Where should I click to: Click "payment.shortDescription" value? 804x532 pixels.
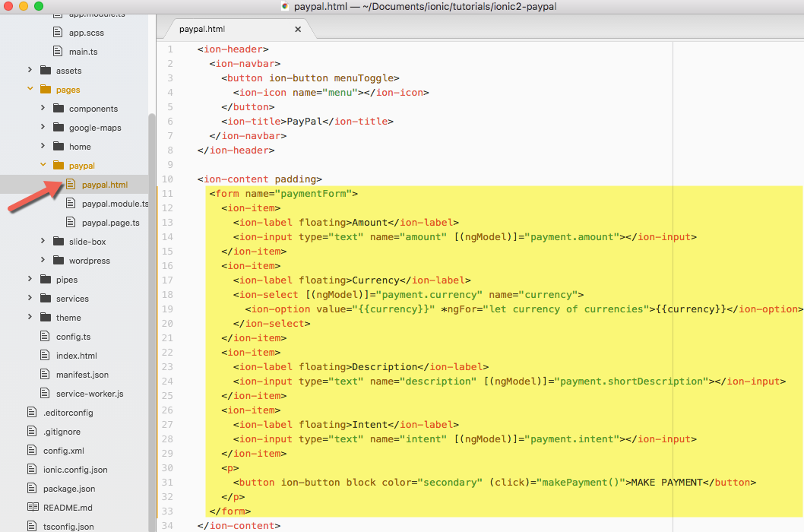point(635,382)
